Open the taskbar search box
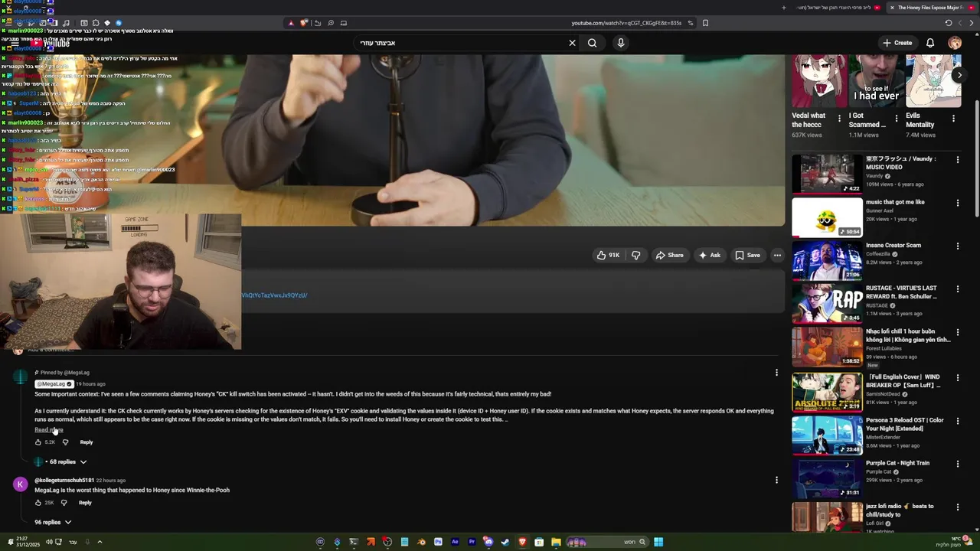The width and height of the screenshot is (980, 551). (x=607, y=542)
